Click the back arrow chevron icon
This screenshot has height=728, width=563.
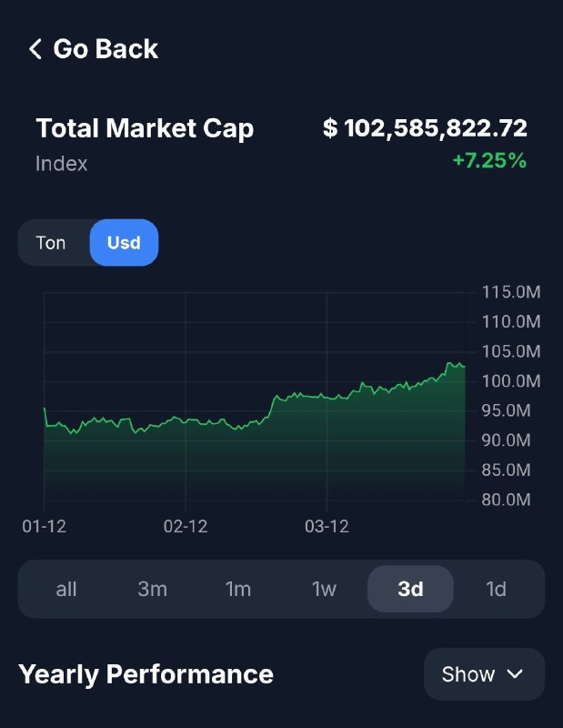click(x=35, y=49)
